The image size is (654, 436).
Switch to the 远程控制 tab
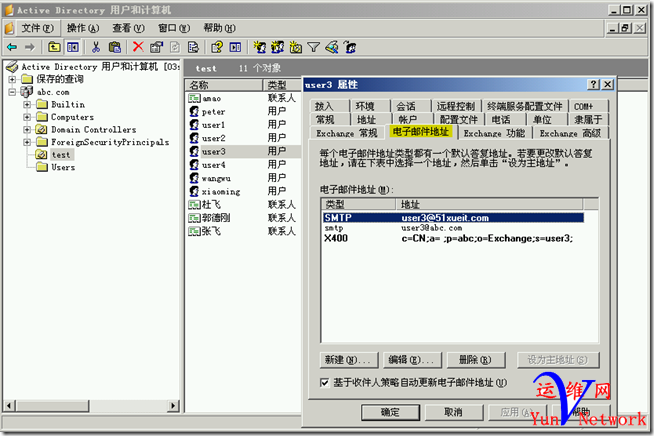coord(456,106)
